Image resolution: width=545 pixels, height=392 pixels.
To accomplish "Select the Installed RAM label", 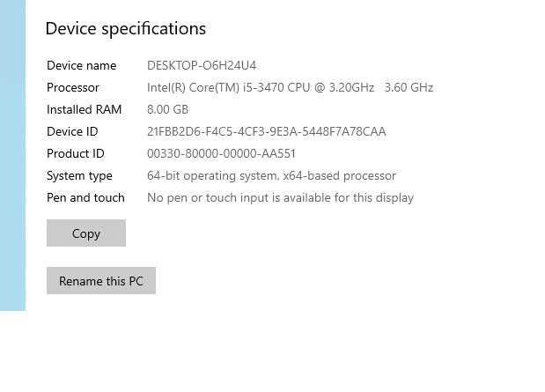I will point(84,109).
